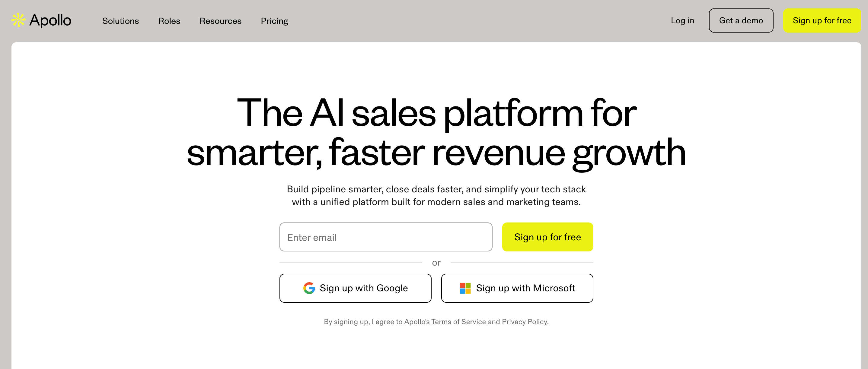Click the Get a demo button

click(741, 20)
